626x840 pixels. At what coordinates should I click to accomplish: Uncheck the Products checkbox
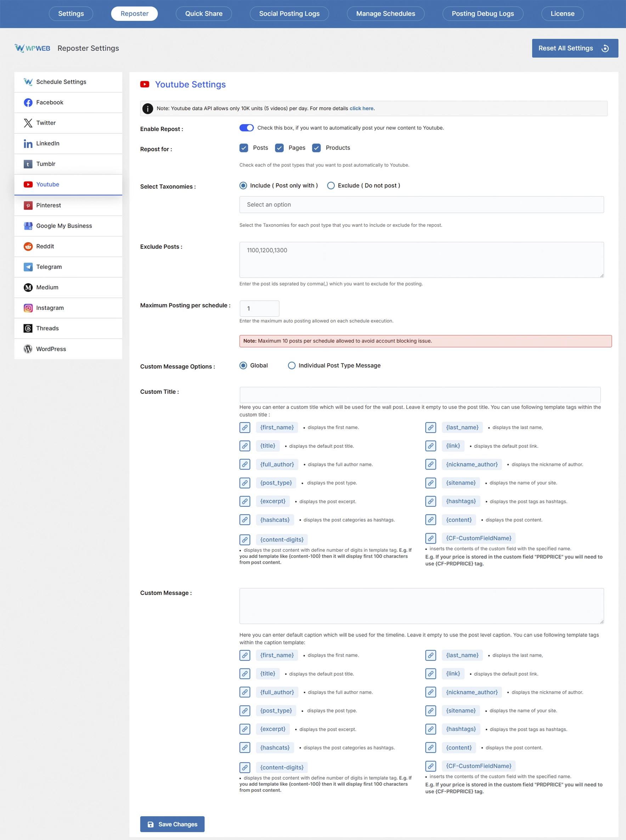316,148
